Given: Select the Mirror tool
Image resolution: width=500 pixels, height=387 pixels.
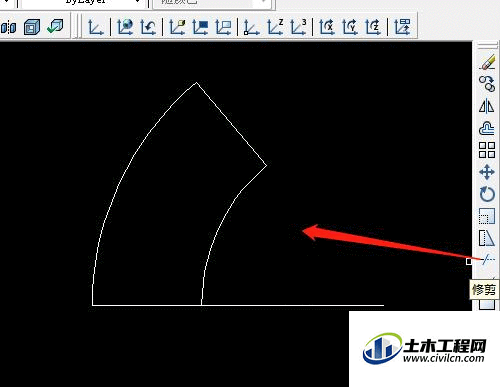Looking at the screenshot, I should point(487,106).
